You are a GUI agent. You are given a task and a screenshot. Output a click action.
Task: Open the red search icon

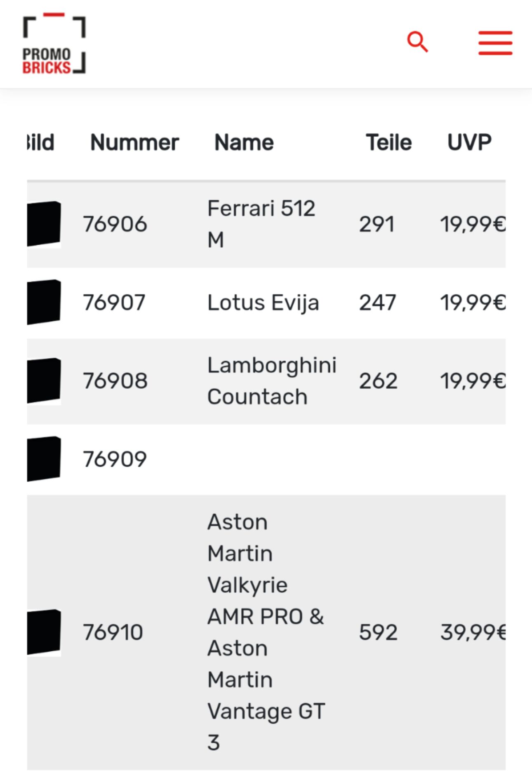(x=417, y=42)
